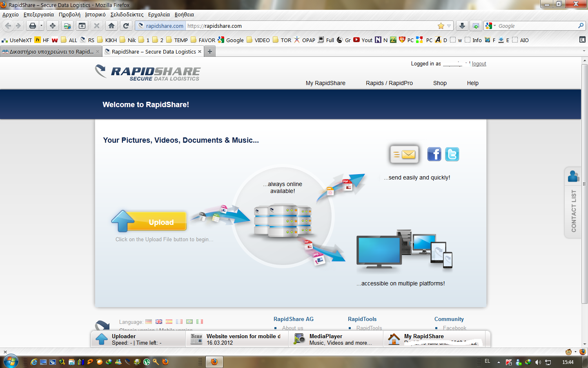Open the Σελιδοδείκτες menu
588x368 pixels.
pos(127,14)
